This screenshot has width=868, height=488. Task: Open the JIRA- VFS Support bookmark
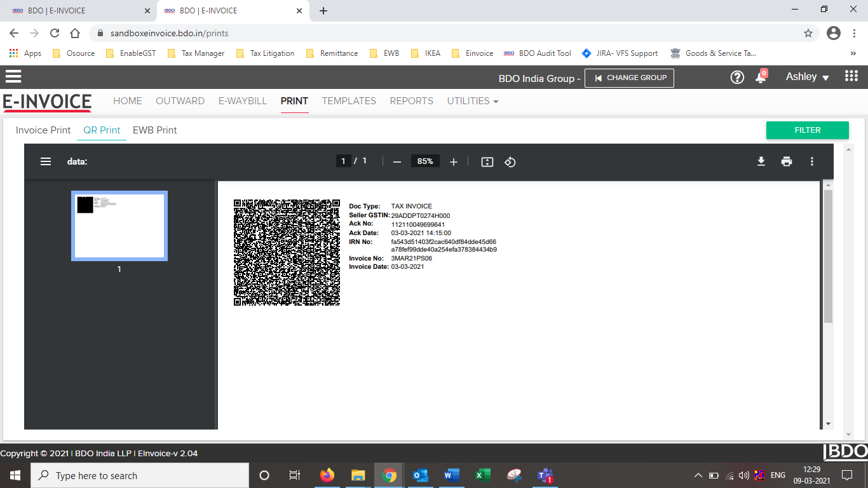point(620,53)
